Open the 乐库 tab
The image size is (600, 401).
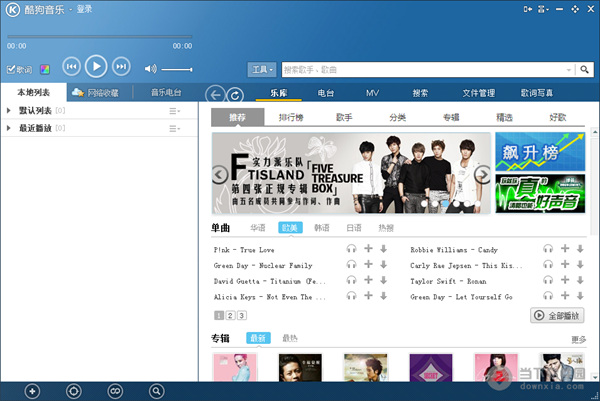(279, 93)
